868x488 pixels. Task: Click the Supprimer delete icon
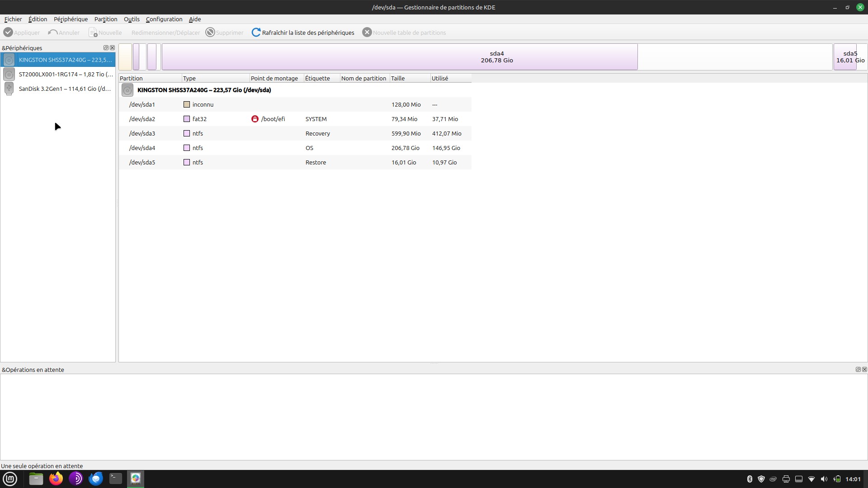[210, 33]
